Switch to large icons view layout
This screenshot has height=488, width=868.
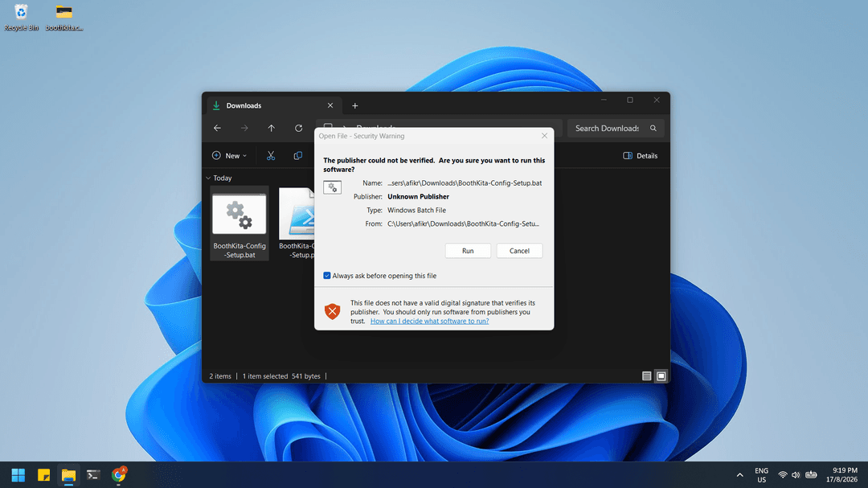coord(661,376)
